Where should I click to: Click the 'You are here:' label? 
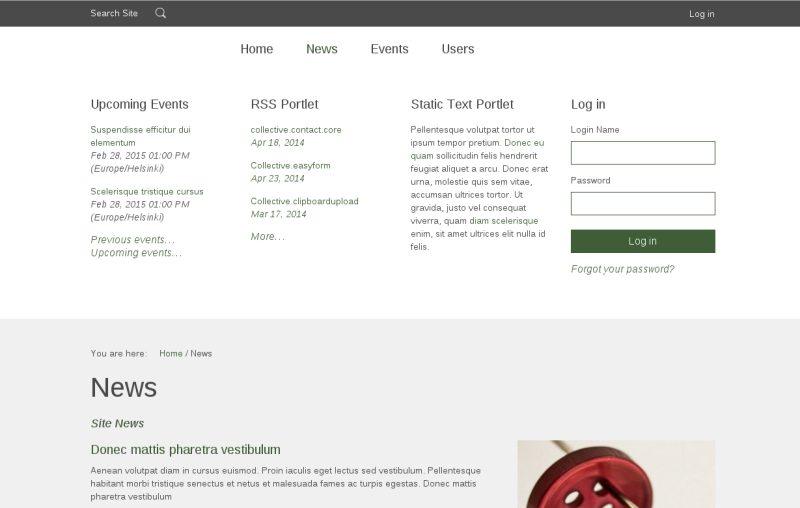click(119, 353)
